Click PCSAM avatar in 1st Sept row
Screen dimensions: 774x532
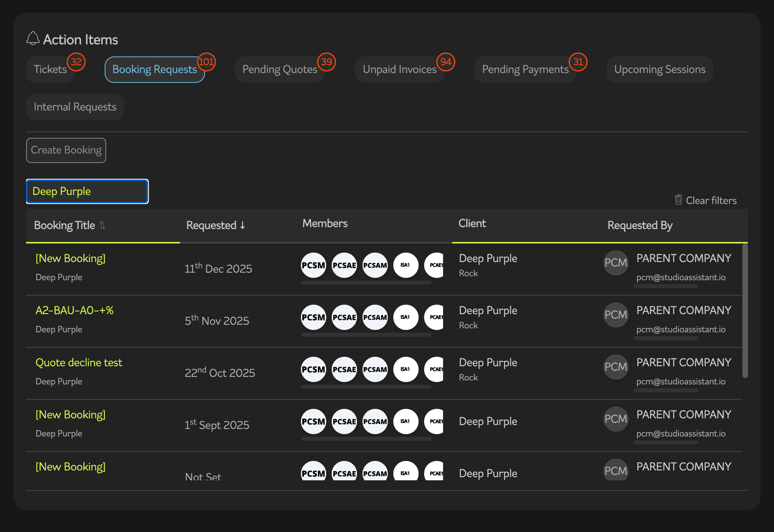click(375, 421)
